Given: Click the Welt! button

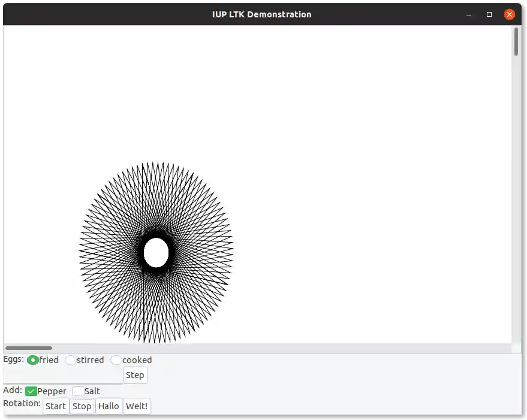Looking at the screenshot, I should coord(137,406).
